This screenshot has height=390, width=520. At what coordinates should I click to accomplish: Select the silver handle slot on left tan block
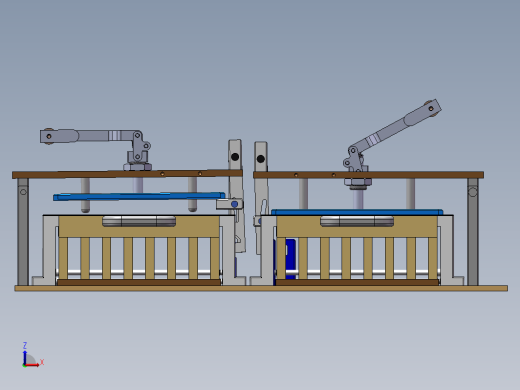point(139,221)
